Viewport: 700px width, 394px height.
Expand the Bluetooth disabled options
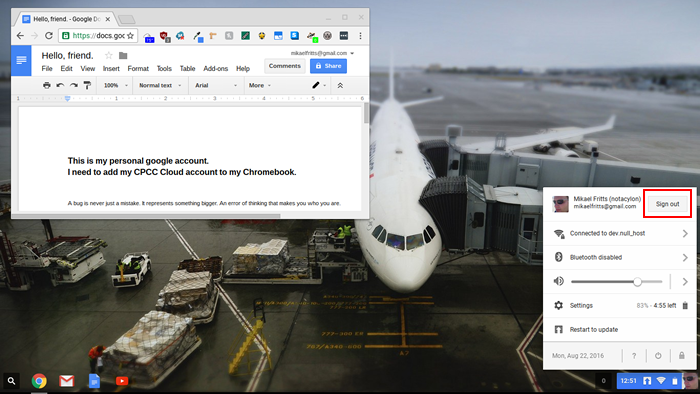[685, 257]
